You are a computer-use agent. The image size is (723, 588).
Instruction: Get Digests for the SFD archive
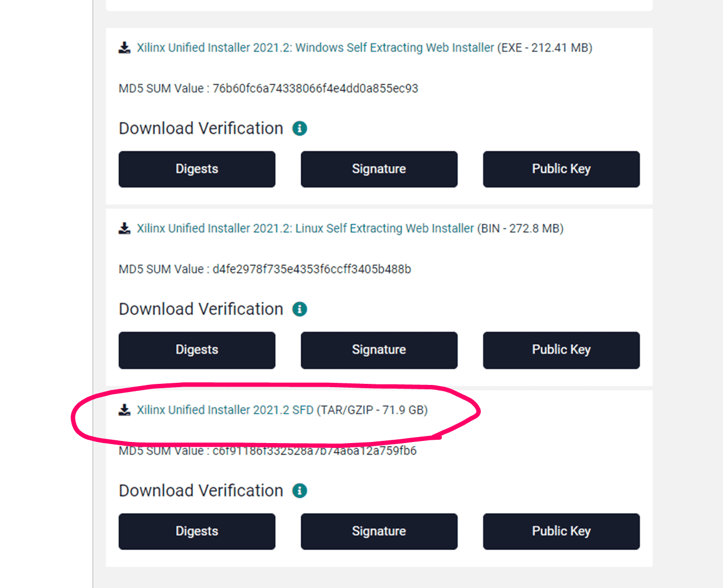pos(197,532)
